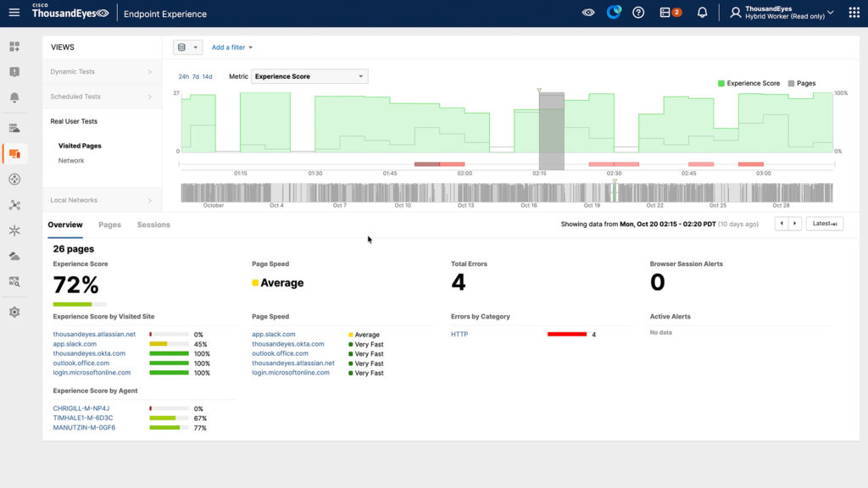
Task: Click the red HTTP errors bar
Action: pyautogui.click(x=566, y=335)
